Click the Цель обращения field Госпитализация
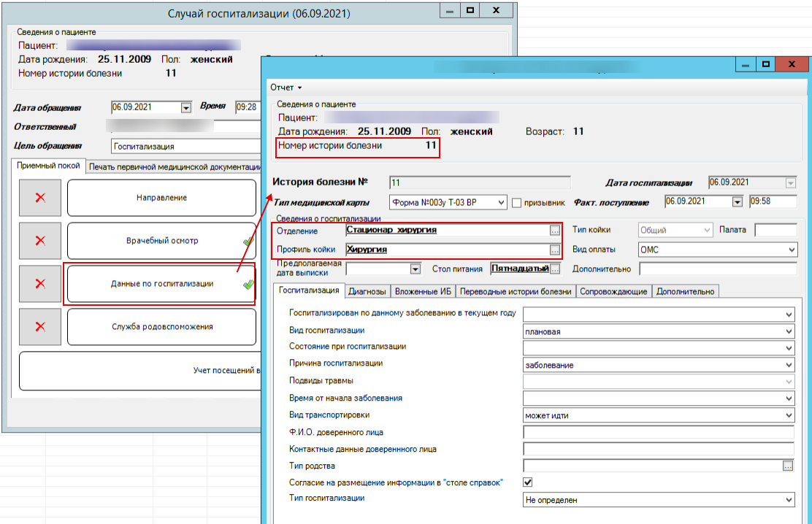Screen dimensions: 812x524 pyautogui.click(x=186, y=147)
